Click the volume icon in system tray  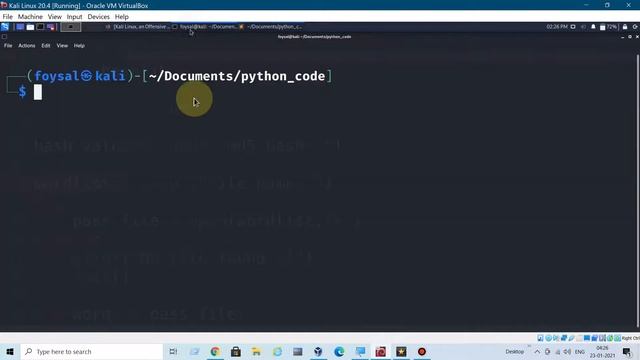pos(567,351)
